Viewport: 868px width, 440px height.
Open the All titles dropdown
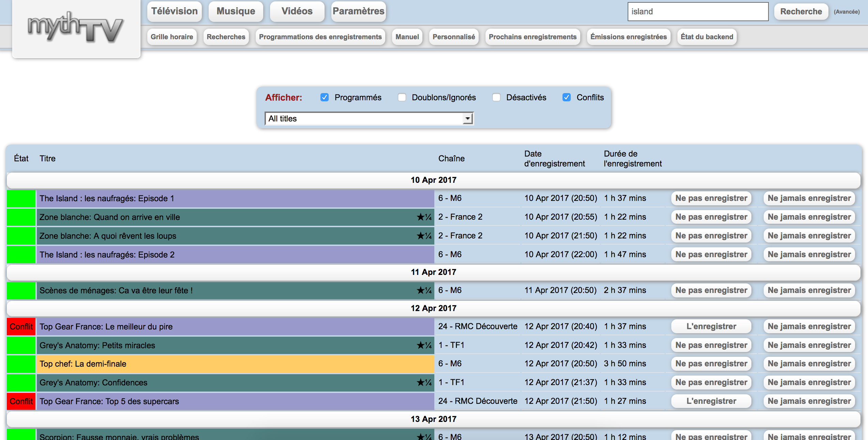click(369, 118)
